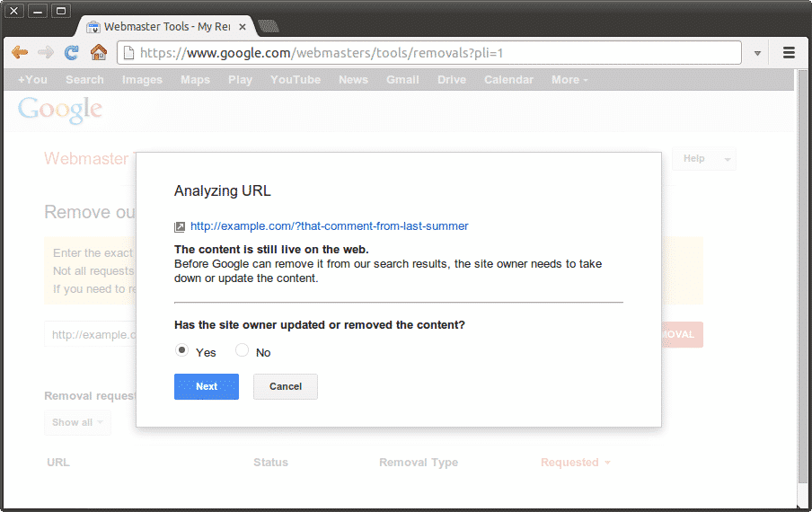
Task: Open Images in the Google bar
Action: [142, 80]
